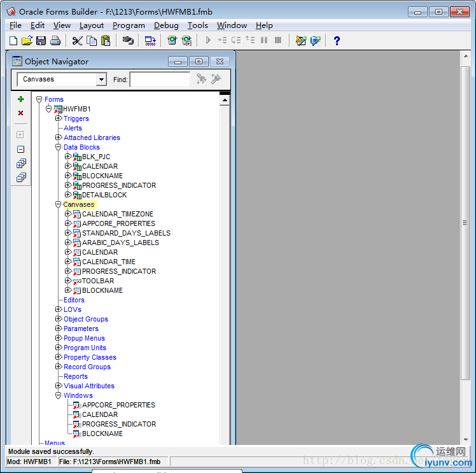Click the Save toolbar icon
This screenshot has width=476, height=473.
(41, 41)
